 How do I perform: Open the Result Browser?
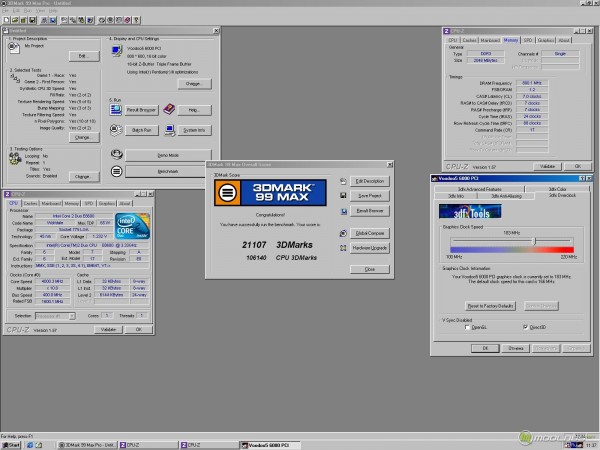point(142,110)
